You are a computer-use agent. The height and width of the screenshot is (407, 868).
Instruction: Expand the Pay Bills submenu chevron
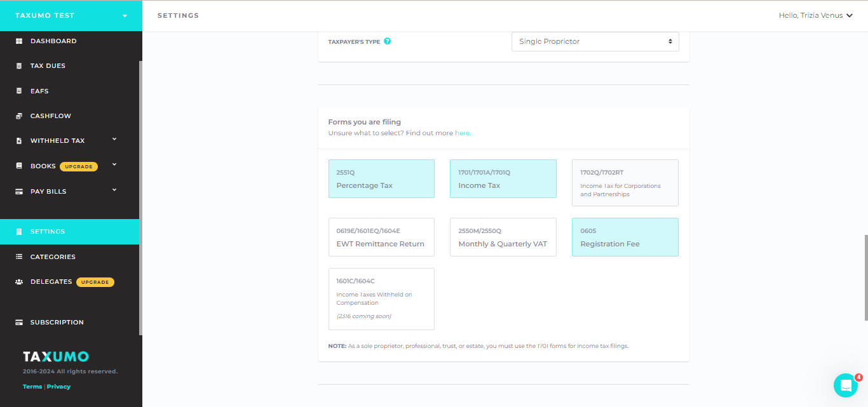point(114,189)
